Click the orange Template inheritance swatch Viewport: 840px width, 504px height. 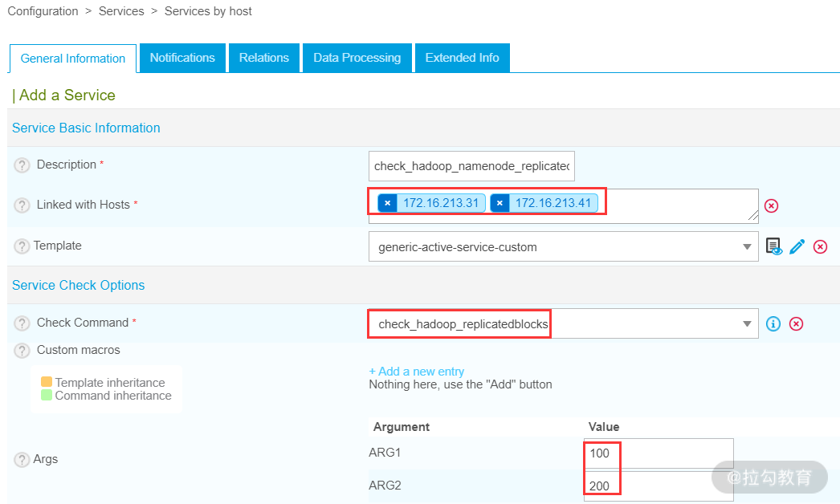tap(47, 382)
